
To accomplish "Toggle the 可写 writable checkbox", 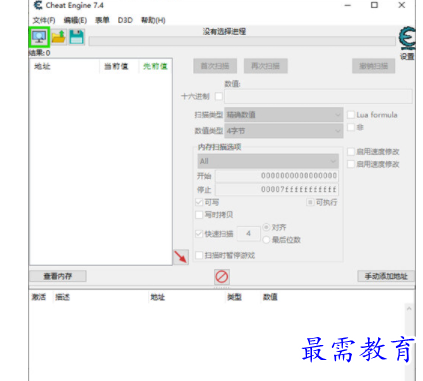I will coord(199,202).
